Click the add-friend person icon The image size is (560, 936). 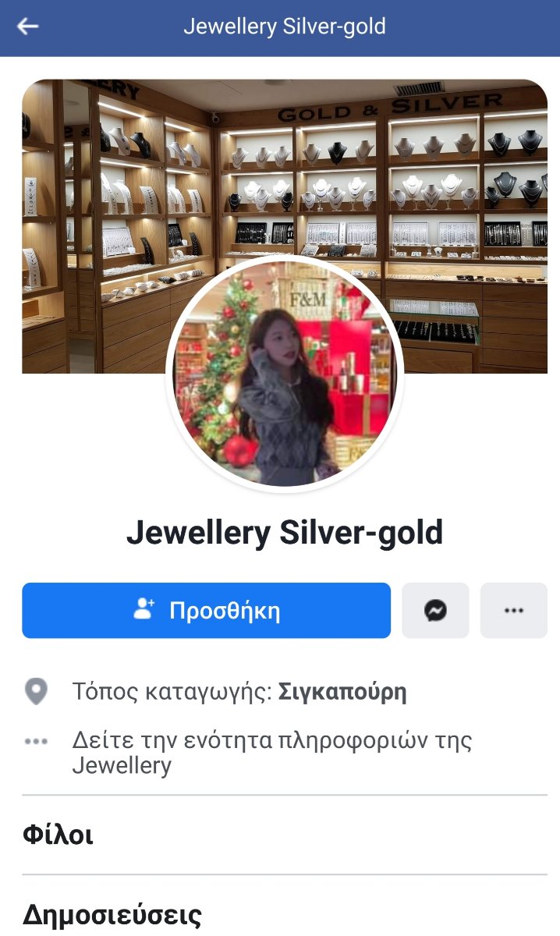144,610
